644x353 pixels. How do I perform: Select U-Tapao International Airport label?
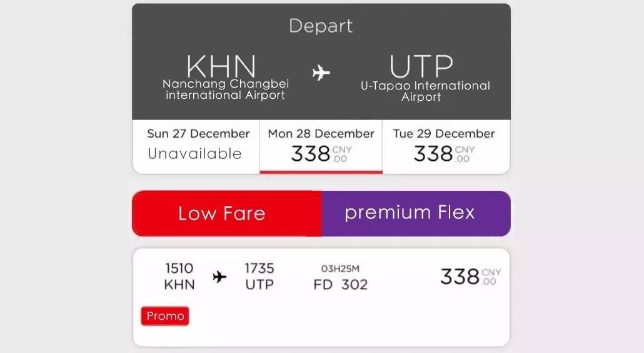point(425,91)
